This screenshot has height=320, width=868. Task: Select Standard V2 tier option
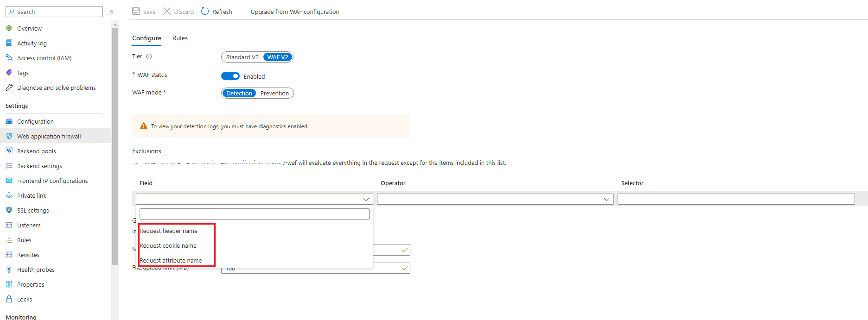click(x=243, y=57)
